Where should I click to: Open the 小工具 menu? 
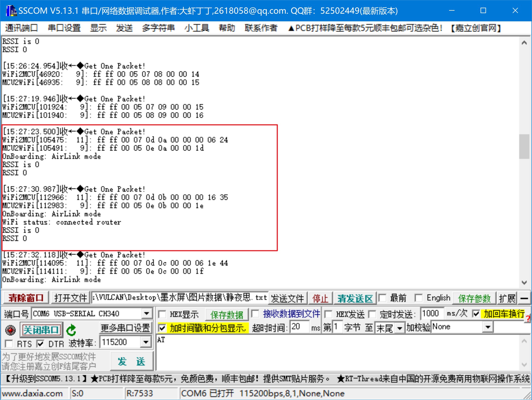[x=196, y=28]
